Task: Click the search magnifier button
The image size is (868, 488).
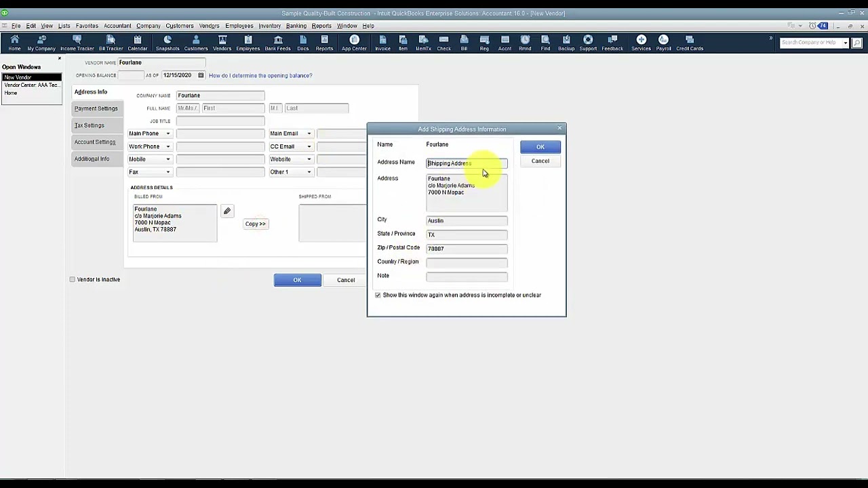Action: [856, 43]
